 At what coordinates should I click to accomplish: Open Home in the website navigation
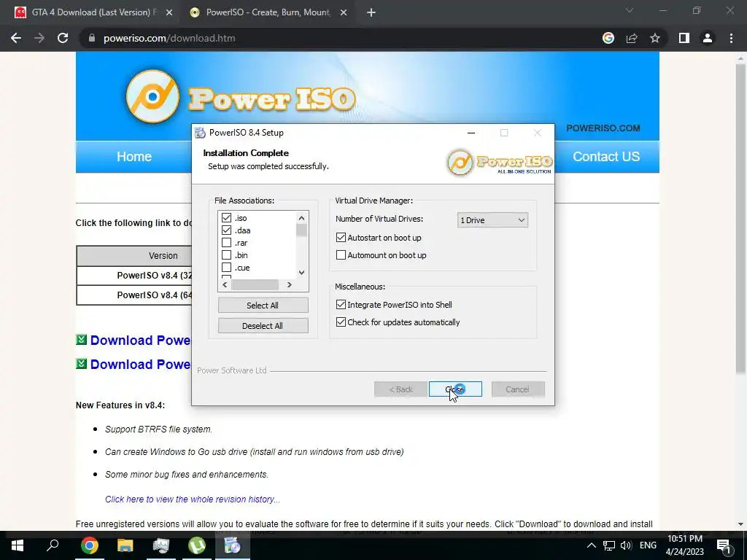click(134, 157)
